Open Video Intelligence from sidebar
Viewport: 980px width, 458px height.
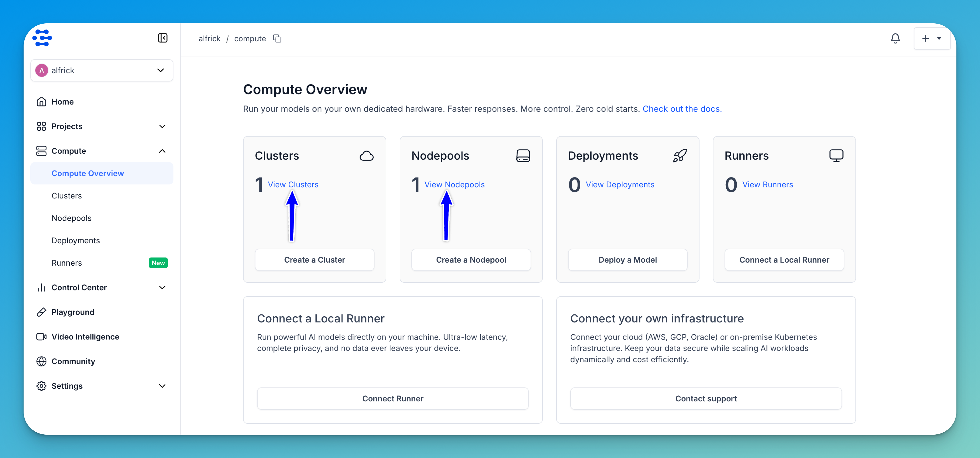[x=85, y=337]
